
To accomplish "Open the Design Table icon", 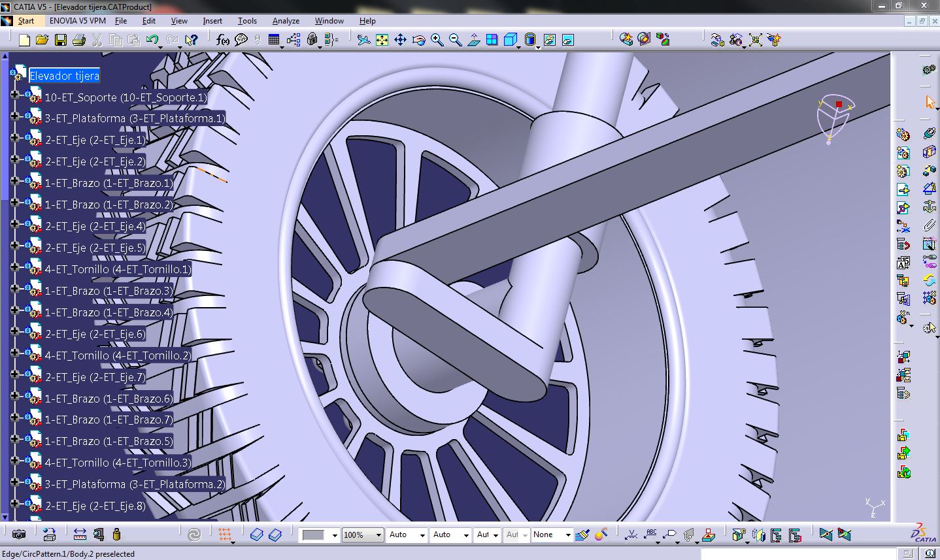I will click(x=274, y=40).
